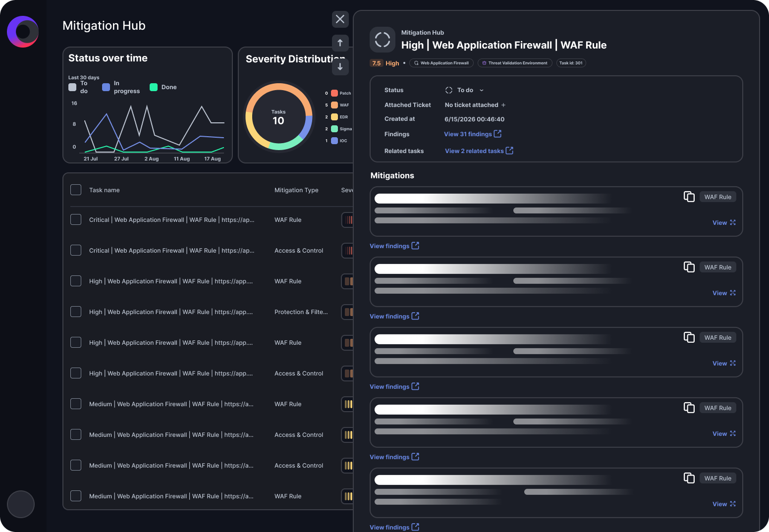Click the 'No ticket attached' text
This screenshot has width=769, height=532.
point(472,105)
